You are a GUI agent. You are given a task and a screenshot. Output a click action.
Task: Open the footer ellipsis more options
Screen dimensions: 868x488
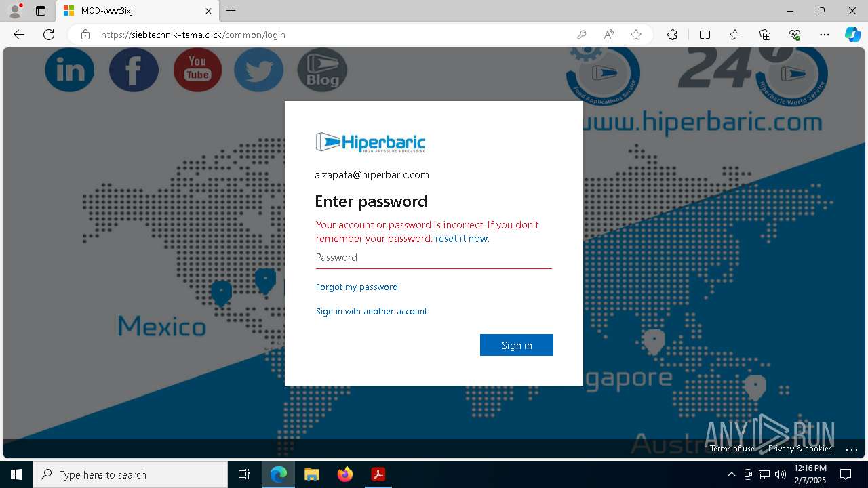(852, 449)
